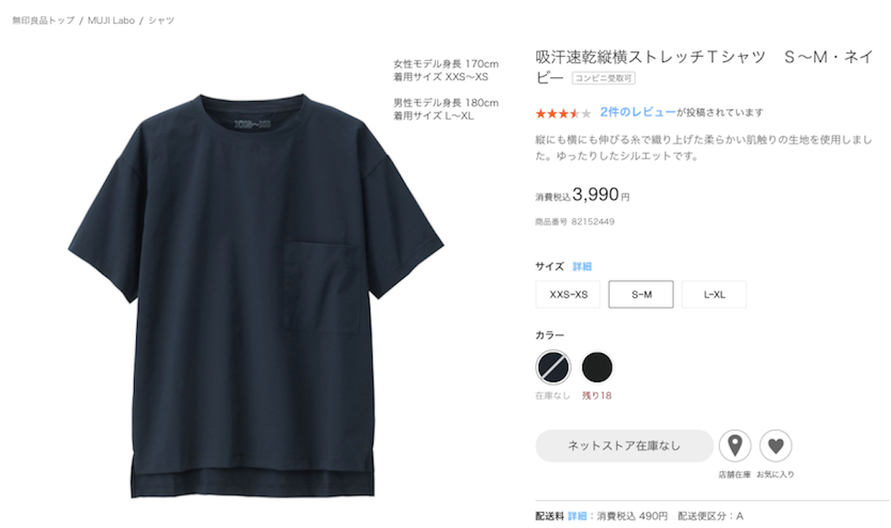
Task: Click the ネットストア在庫なし button
Action: pos(624,446)
